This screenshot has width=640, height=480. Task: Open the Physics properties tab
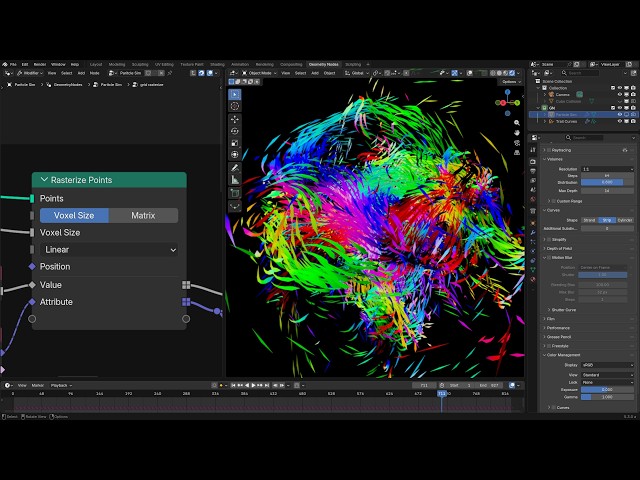(x=533, y=251)
